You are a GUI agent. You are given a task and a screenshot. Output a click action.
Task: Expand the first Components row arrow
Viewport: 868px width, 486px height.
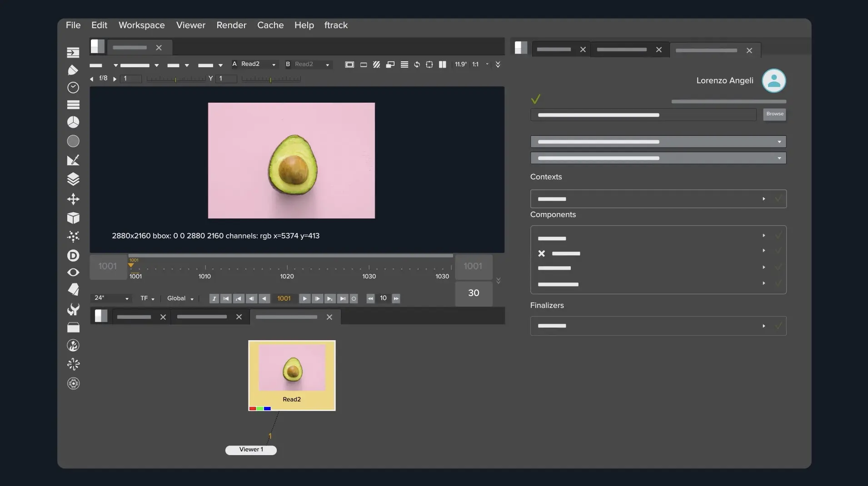coord(764,236)
